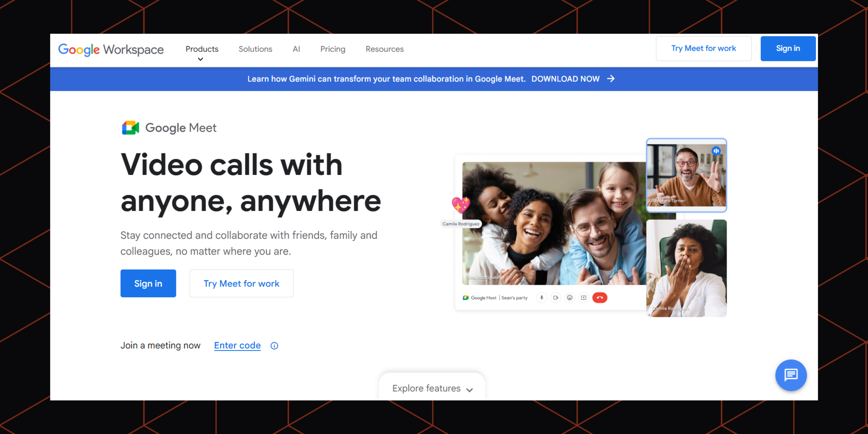Click the info icon beside Enter code
The width and height of the screenshot is (868, 434).
[274, 346]
